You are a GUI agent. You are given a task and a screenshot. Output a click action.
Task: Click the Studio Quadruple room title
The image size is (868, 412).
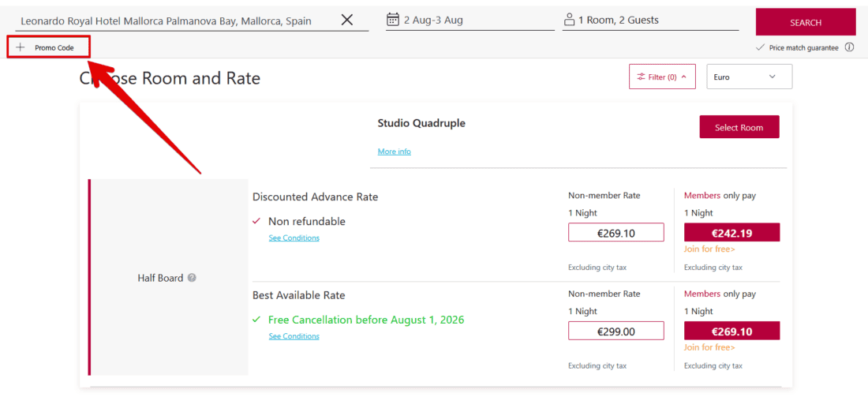[x=421, y=123]
